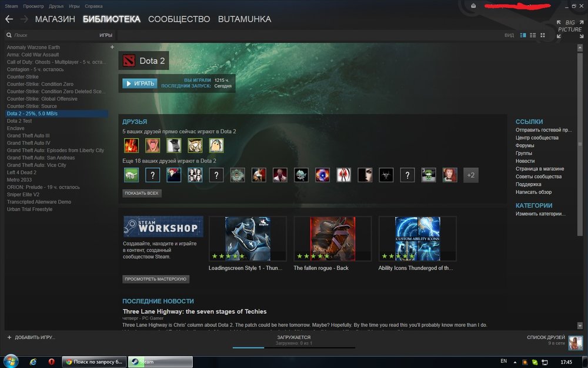Click the ПОКАЗАТЬ ВСЕХ button
Screen dimensions: 588x368
pyautogui.click(x=142, y=193)
